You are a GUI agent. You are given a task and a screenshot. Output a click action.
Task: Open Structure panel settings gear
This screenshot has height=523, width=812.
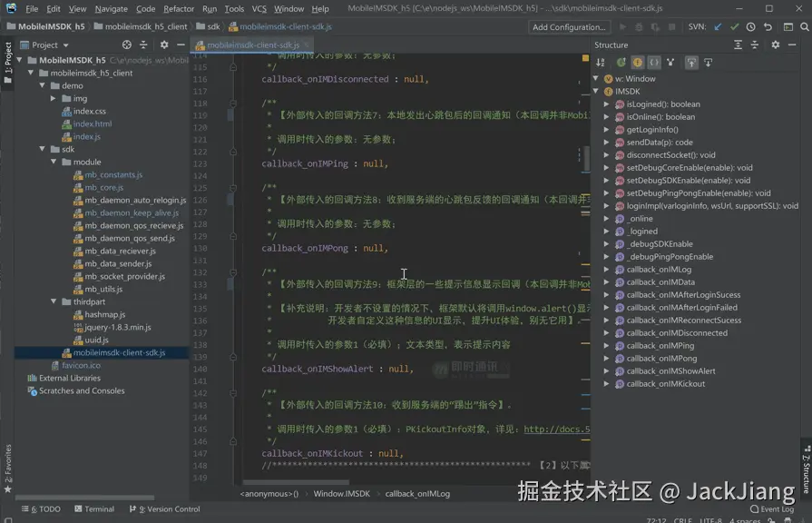(775, 44)
